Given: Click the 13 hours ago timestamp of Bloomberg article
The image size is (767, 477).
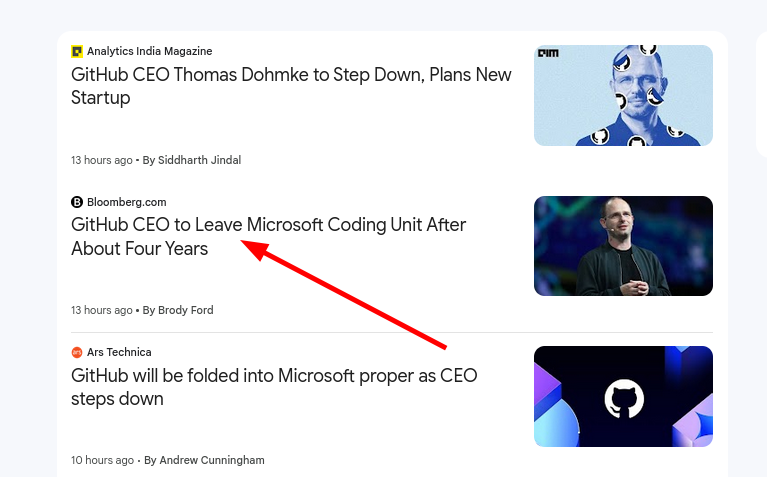Looking at the screenshot, I should tap(102, 310).
